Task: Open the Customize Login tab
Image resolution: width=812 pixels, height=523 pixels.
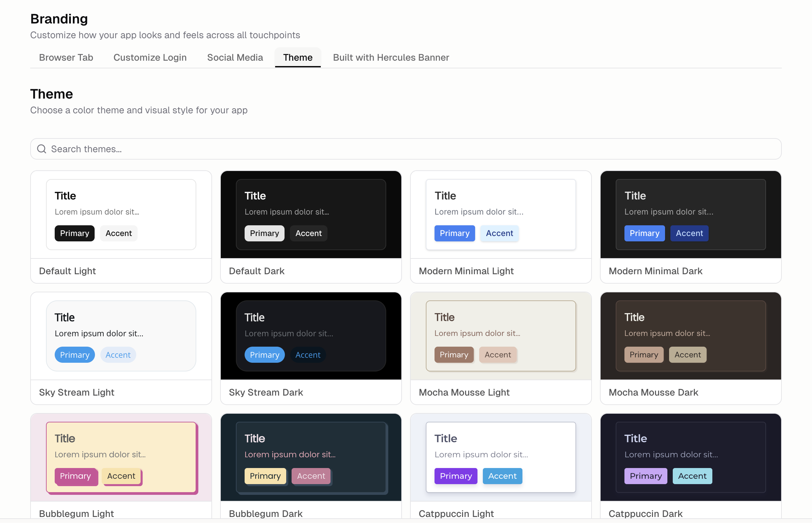Action: 150,57
